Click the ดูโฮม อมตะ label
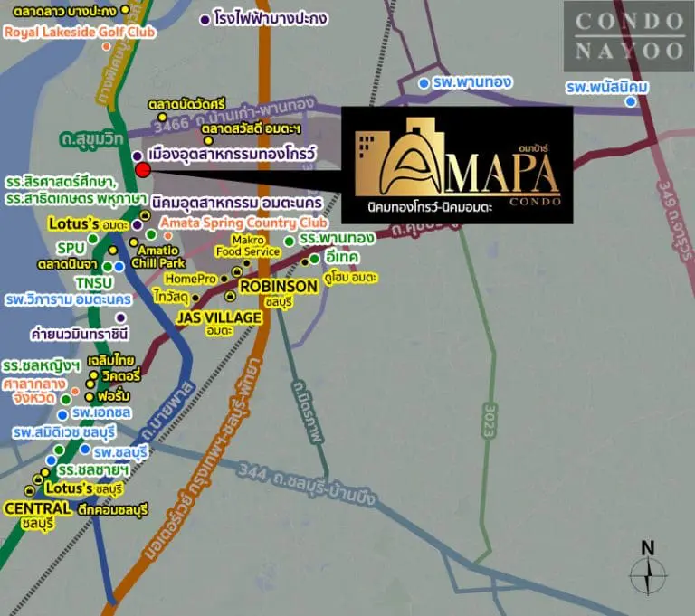This screenshot has width=695, height=616. 350,278
